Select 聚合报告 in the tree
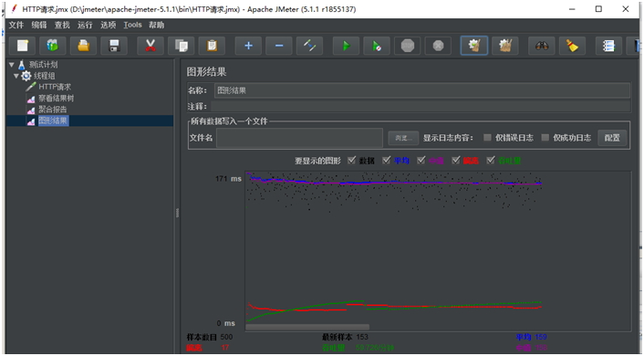Image resolution: width=644 pixels, height=356 pixels. 53,110
